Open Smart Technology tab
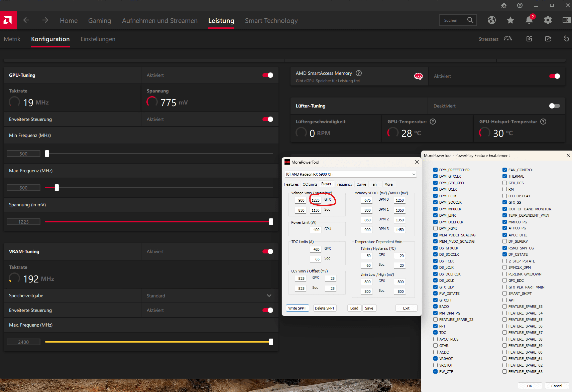 click(271, 20)
